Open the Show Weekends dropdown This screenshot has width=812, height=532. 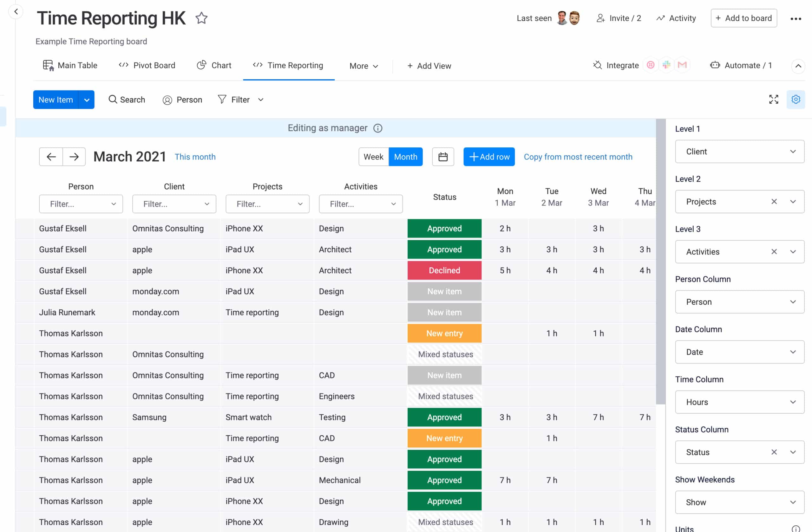[739, 502]
